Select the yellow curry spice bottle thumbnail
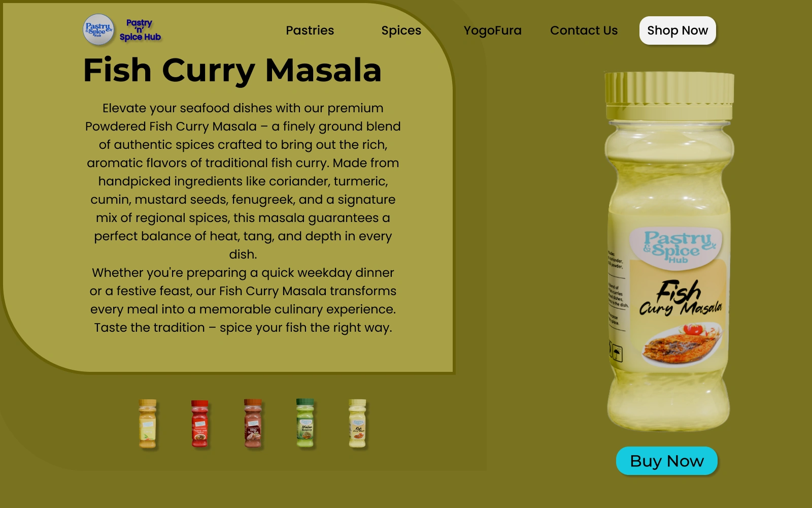 coord(148,424)
